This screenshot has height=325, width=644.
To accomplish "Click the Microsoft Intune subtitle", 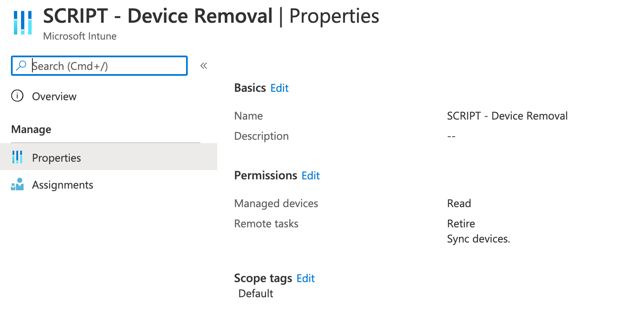I will (80, 36).
